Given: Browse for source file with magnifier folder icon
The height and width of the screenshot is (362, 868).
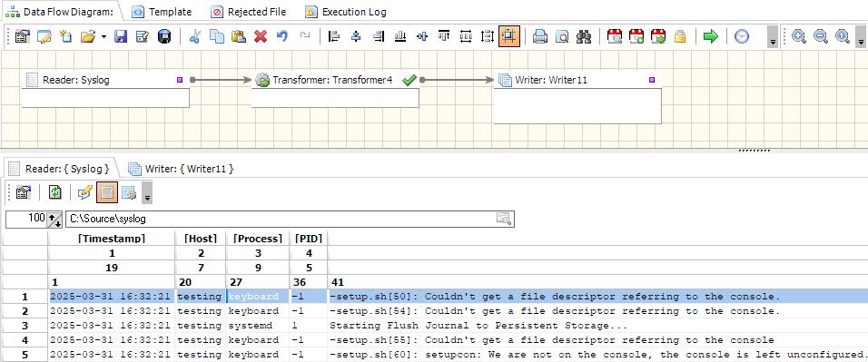Looking at the screenshot, I should point(504,219).
